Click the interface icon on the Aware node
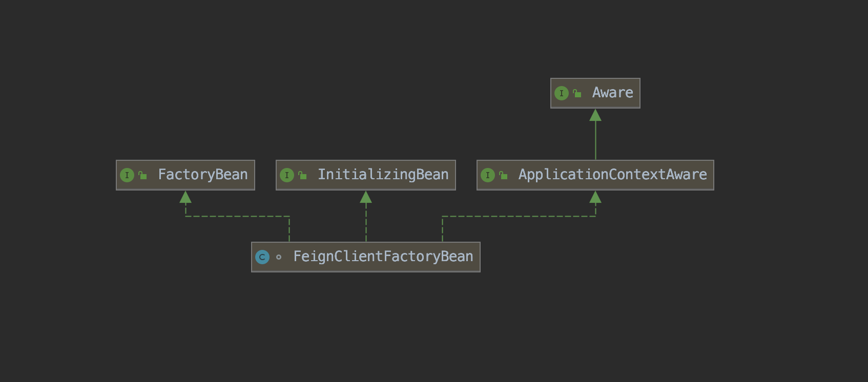Screen dimensions: 868x382 (562, 93)
